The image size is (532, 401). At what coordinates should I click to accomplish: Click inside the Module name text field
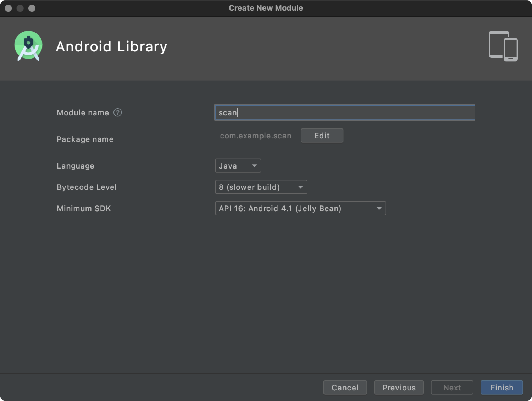coord(344,112)
